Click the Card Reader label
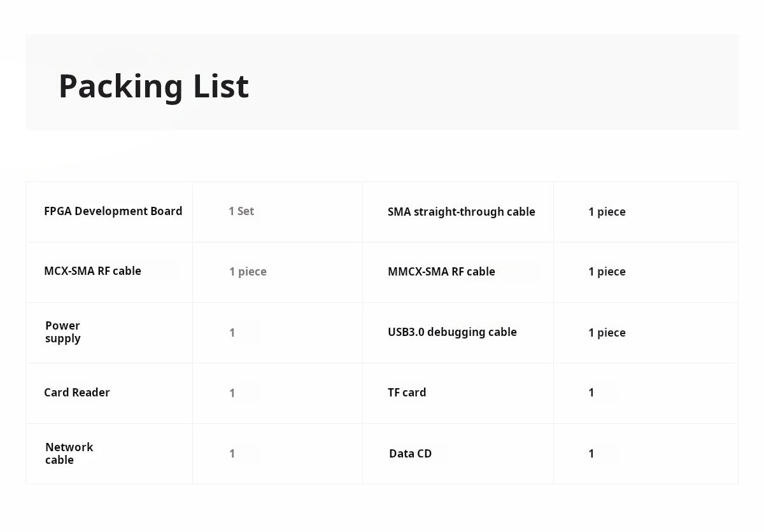The height and width of the screenshot is (532, 764). 77,393
